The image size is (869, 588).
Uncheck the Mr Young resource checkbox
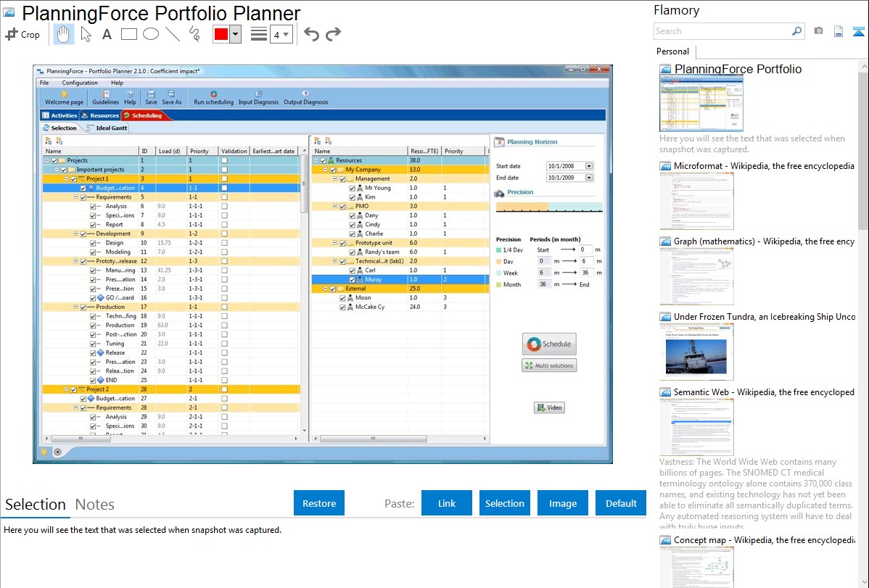coord(352,188)
